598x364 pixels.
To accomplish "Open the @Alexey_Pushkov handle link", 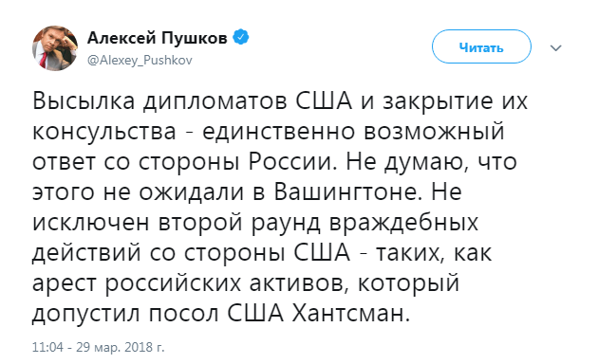I will (140, 61).
